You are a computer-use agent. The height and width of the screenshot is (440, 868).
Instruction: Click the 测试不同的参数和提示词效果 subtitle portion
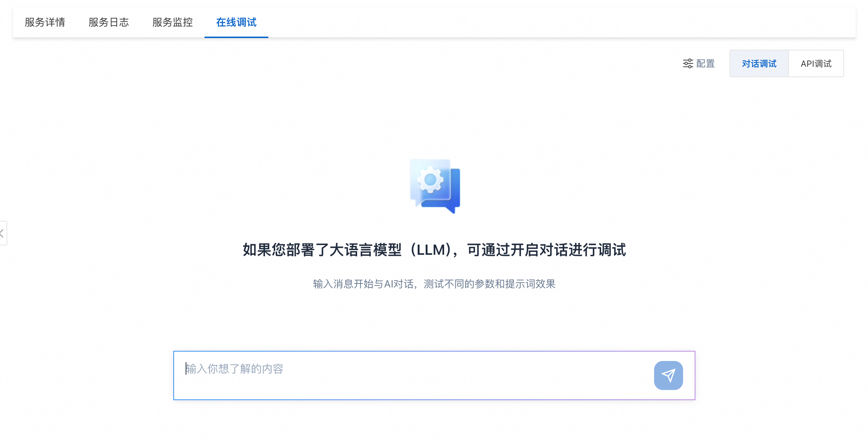coord(489,284)
